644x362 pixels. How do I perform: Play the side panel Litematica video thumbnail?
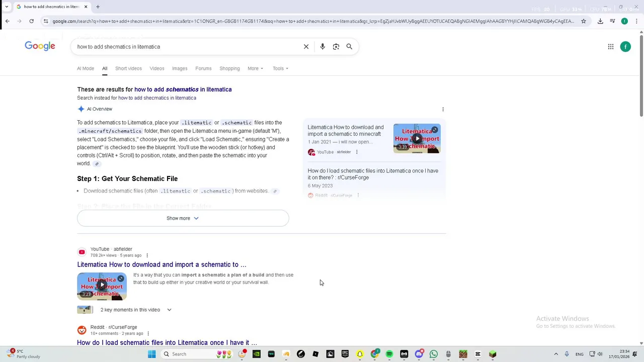click(417, 138)
